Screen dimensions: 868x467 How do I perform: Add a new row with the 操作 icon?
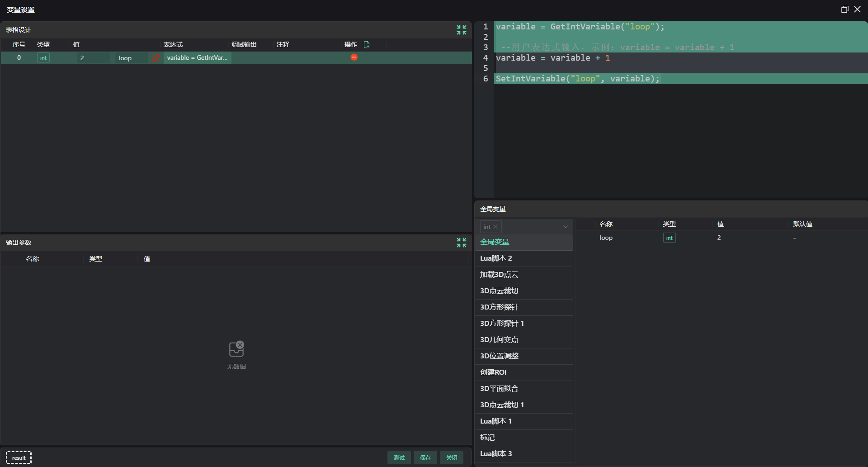pos(367,44)
